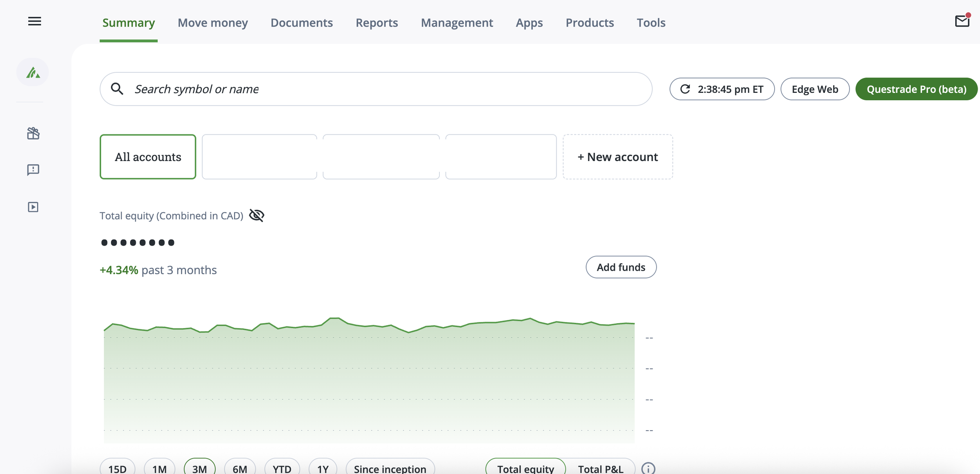Click the Add funds button
The width and height of the screenshot is (980, 474).
pos(621,267)
